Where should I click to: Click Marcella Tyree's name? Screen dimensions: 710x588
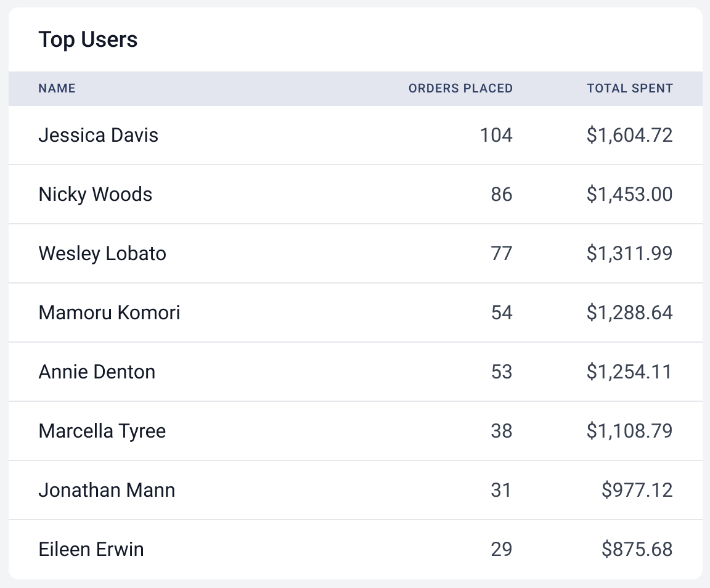coord(102,431)
